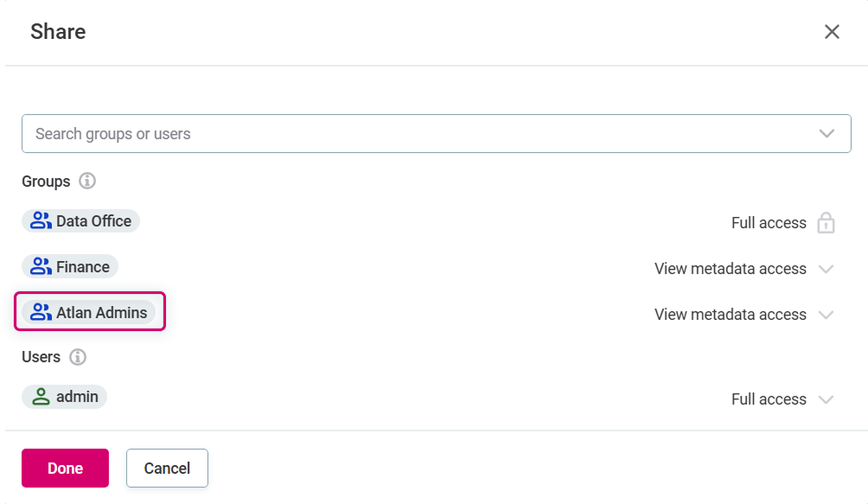Click the lock icon next to Data Office access
The image size is (868, 504).
pyautogui.click(x=826, y=223)
